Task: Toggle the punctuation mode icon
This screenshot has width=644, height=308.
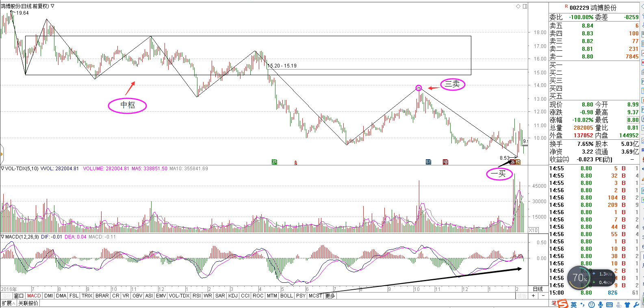Action: click(x=583, y=304)
